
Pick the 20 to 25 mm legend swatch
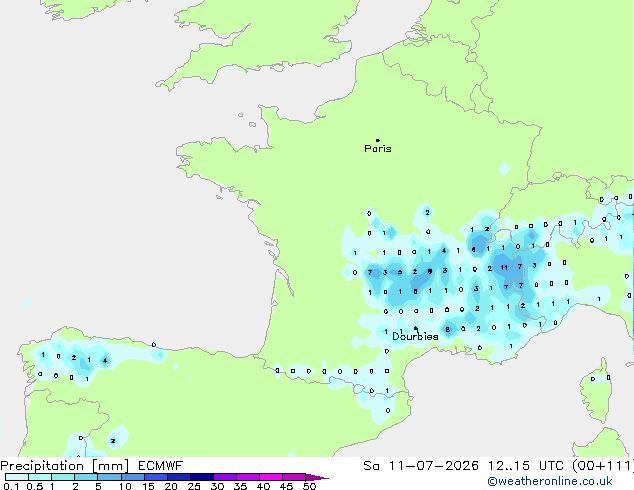[178, 477]
